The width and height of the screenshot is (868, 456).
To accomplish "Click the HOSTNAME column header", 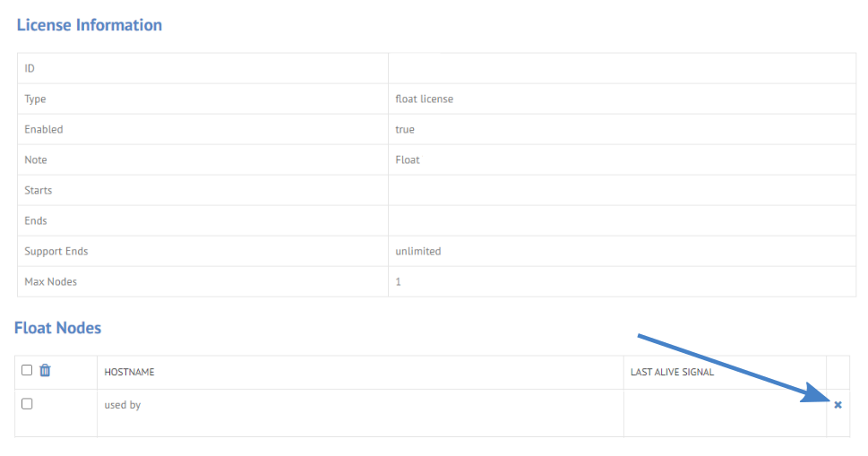I will click(130, 372).
